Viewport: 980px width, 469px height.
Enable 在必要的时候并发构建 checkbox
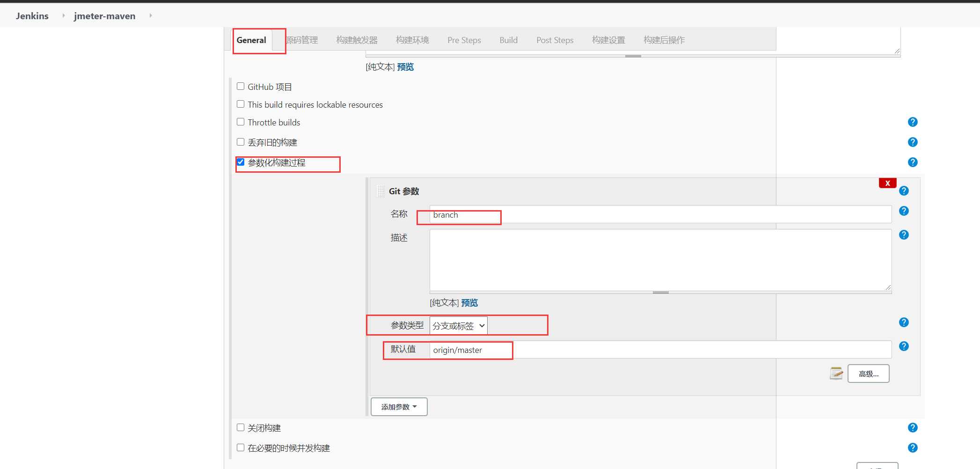point(241,447)
